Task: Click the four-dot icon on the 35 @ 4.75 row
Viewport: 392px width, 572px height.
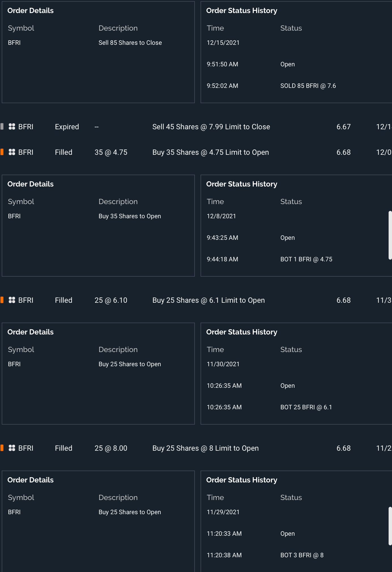Action: (12, 152)
